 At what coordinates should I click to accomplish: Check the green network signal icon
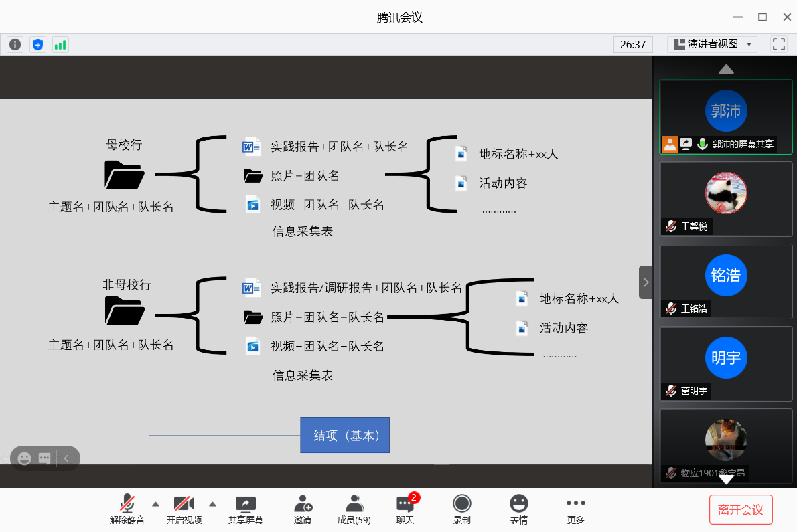(x=60, y=45)
